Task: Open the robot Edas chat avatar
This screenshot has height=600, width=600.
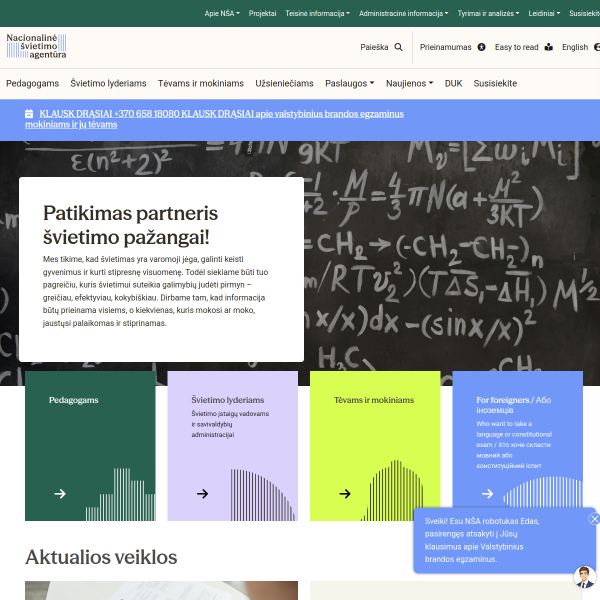Action: click(584, 577)
